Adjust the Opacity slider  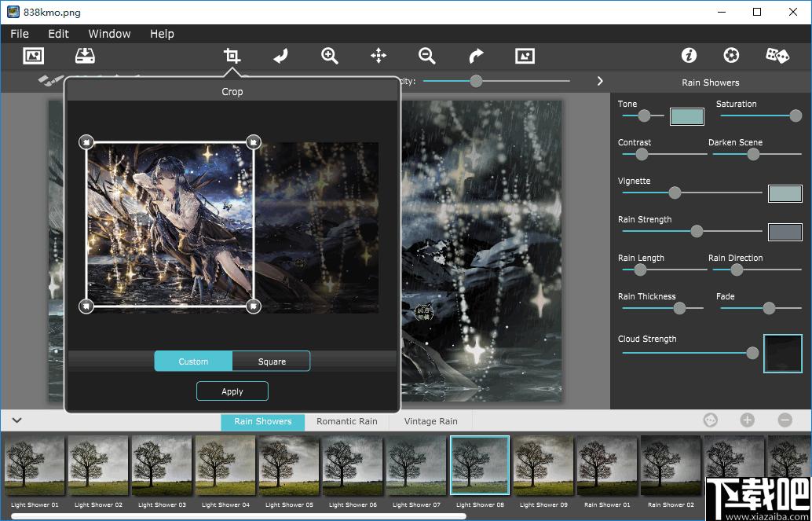(496, 81)
